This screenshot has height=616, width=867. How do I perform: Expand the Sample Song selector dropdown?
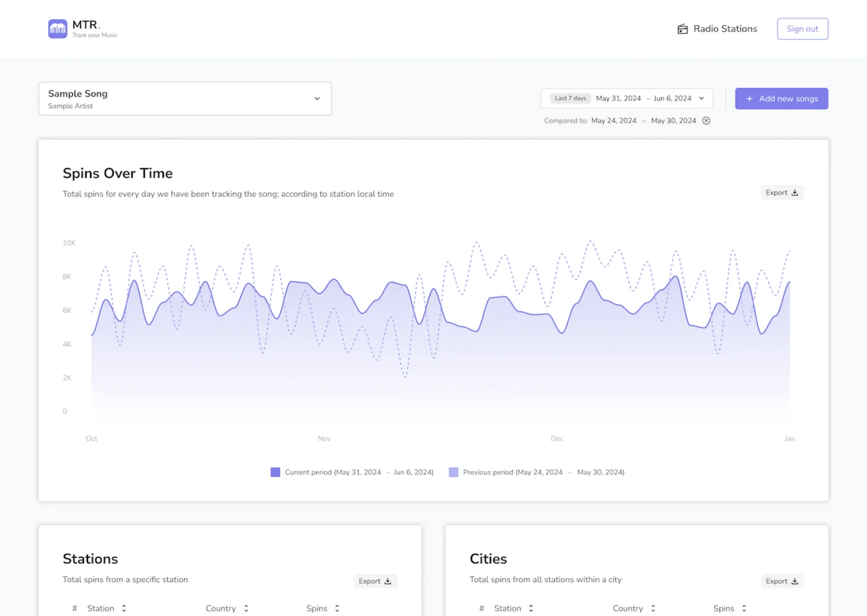318,99
